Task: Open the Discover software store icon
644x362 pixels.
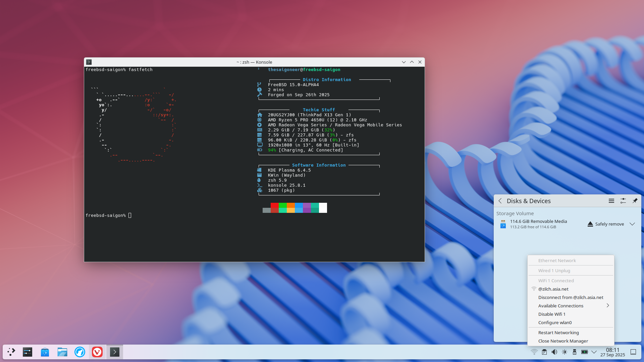Action: [x=45, y=352]
